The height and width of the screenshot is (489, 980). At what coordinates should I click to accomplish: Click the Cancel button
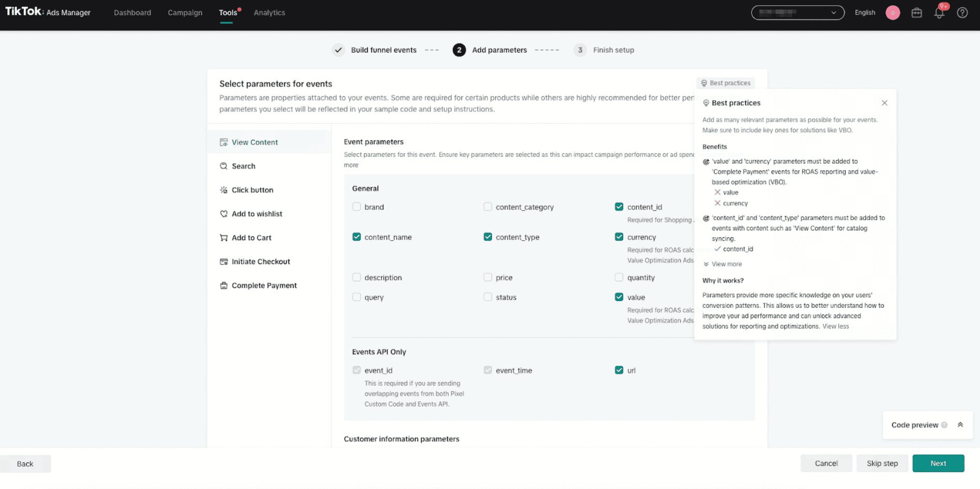826,463
